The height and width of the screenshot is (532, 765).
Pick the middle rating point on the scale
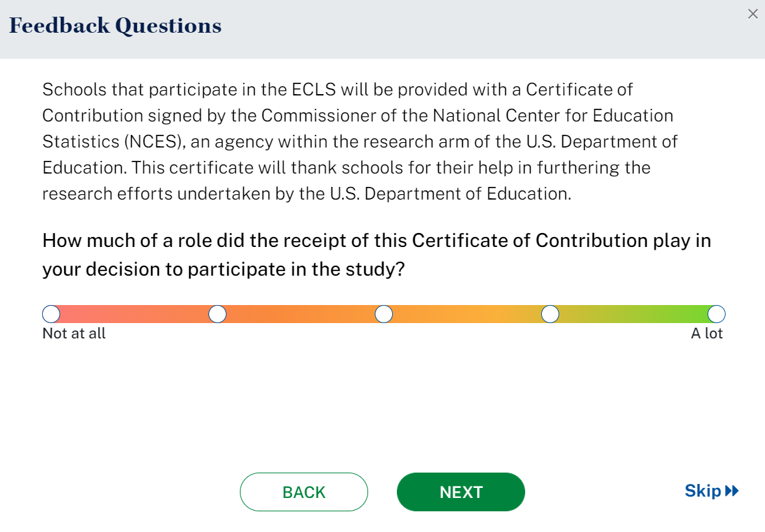coord(384,314)
